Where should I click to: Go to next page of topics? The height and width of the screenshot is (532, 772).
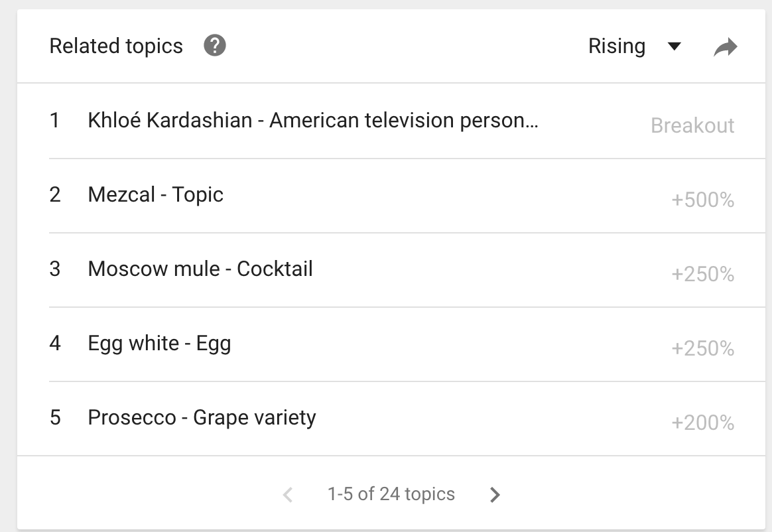coord(495,494)
